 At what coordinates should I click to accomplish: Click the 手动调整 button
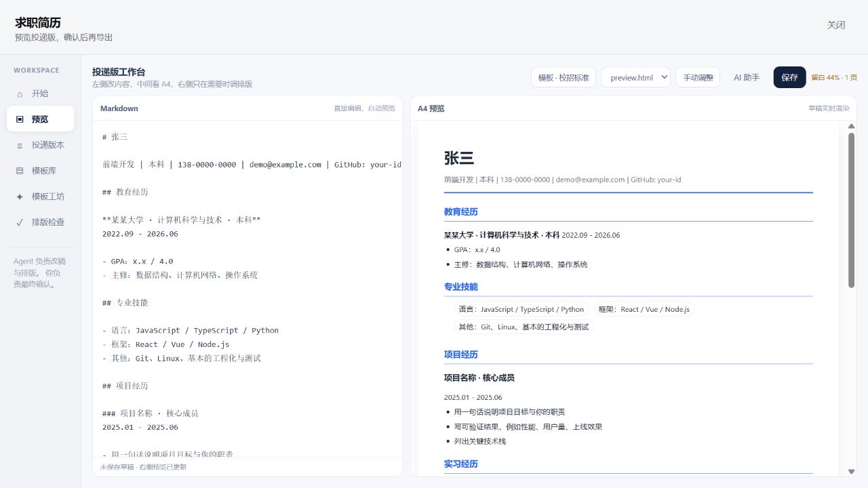pos(698,77)
